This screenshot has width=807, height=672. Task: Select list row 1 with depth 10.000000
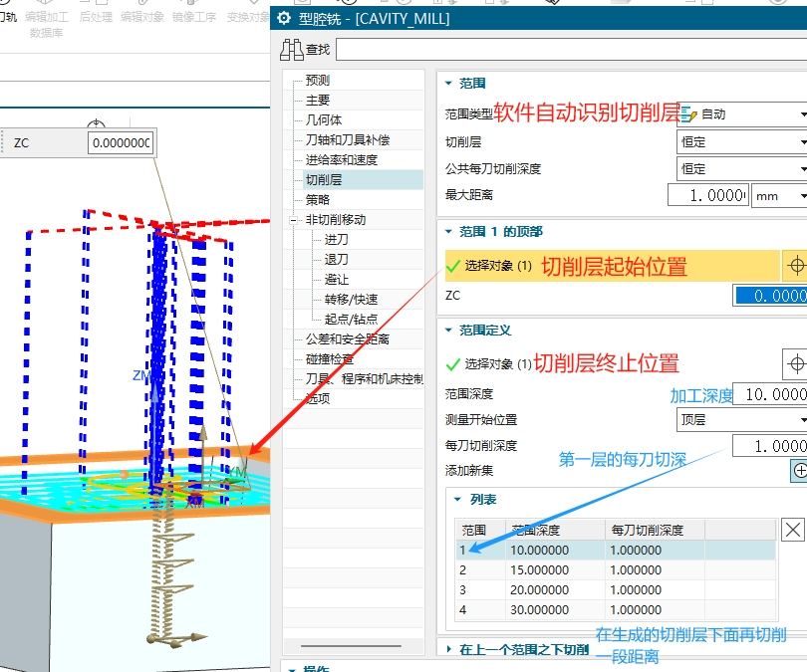[x=616, y=551]
